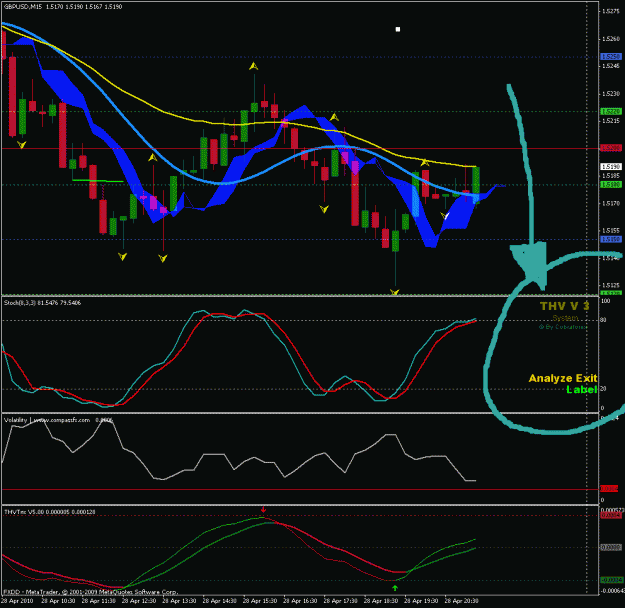Click the red 1.5200 price level tag
The height and width of the screenshot is (608, 625).
(x=611, y=148)
